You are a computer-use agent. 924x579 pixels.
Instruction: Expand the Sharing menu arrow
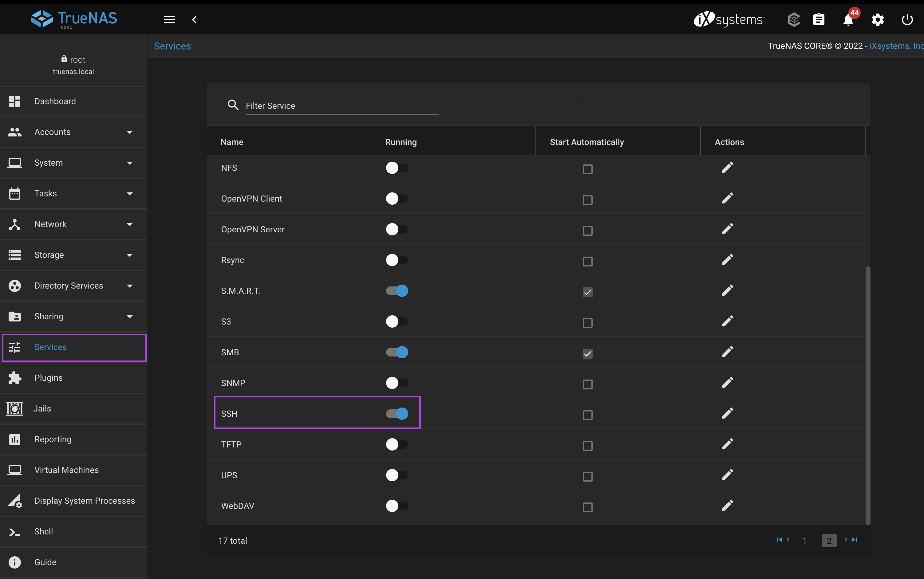130,317
